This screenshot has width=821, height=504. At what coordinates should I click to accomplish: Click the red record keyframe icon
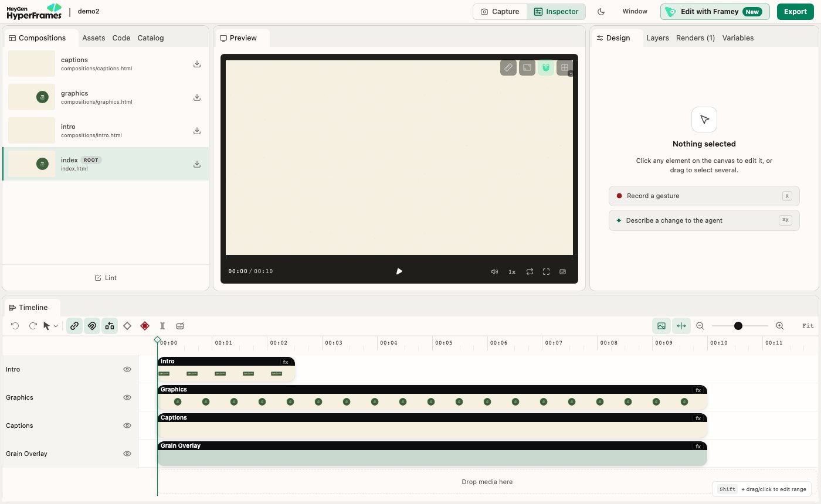coord(145,326)
